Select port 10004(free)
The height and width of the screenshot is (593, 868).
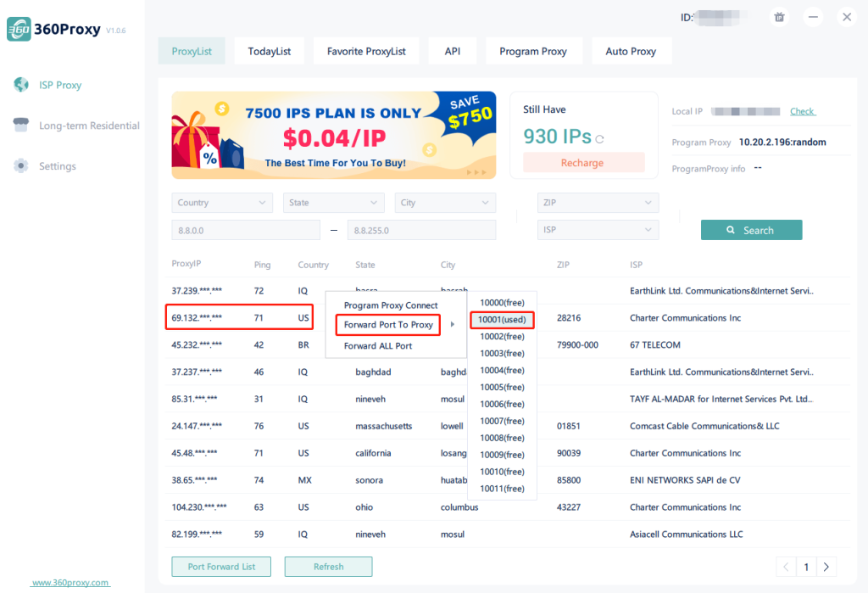point(502,370)
